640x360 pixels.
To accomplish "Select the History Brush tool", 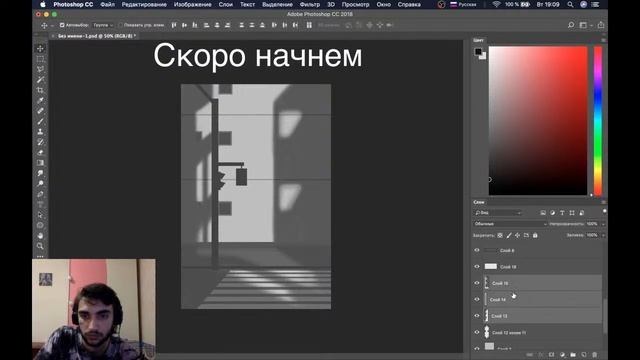I will (x=40, y=142).
